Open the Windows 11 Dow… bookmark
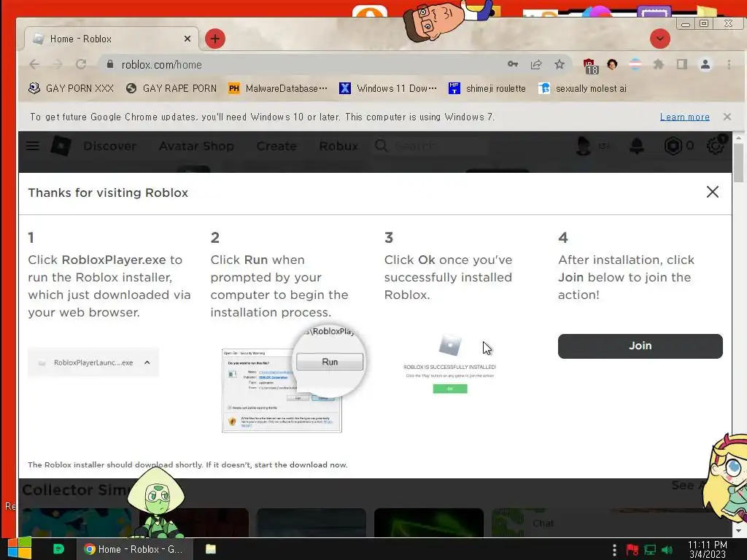The height and width of the screenshot is (560, 747). (388, 88)
